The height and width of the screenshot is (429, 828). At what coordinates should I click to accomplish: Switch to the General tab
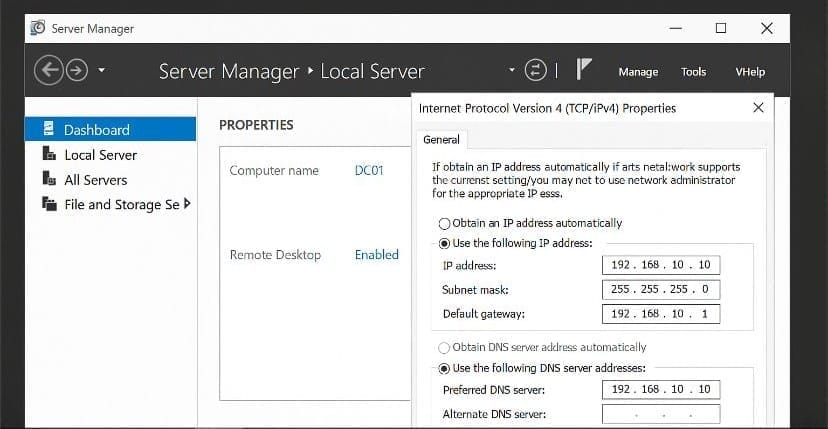(441, 140)
